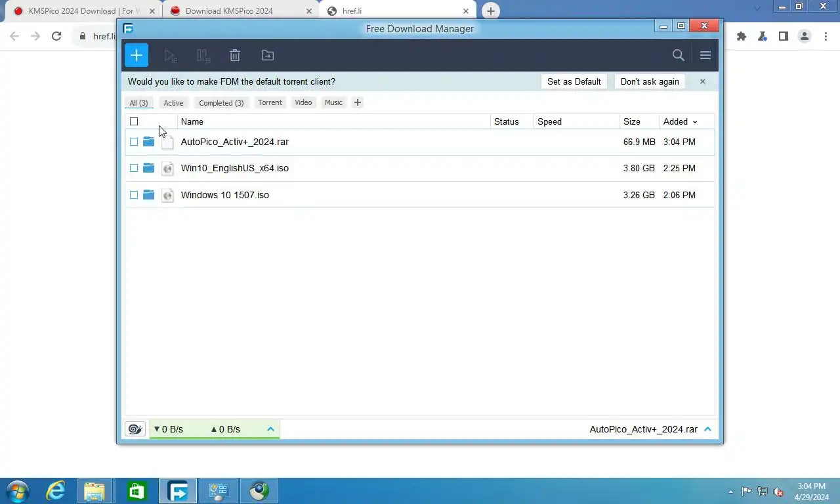Click upload speed 0 B/s indicator

click(x=225, y=429)
